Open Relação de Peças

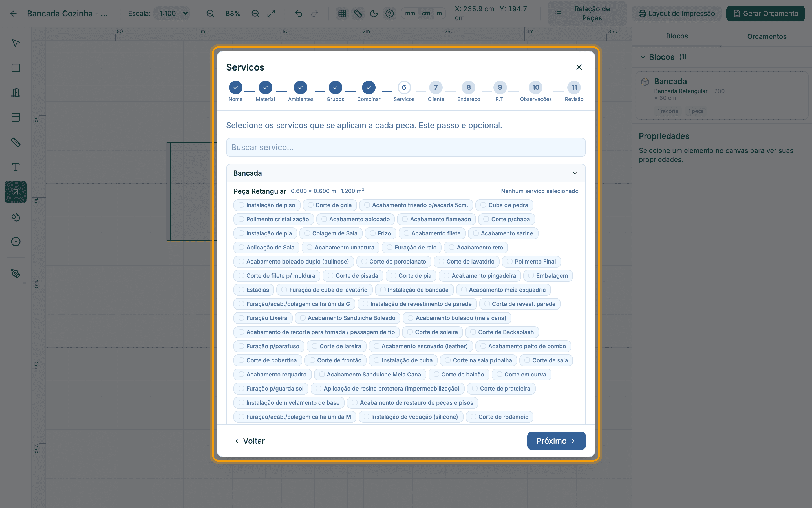(x=587, y=14)
